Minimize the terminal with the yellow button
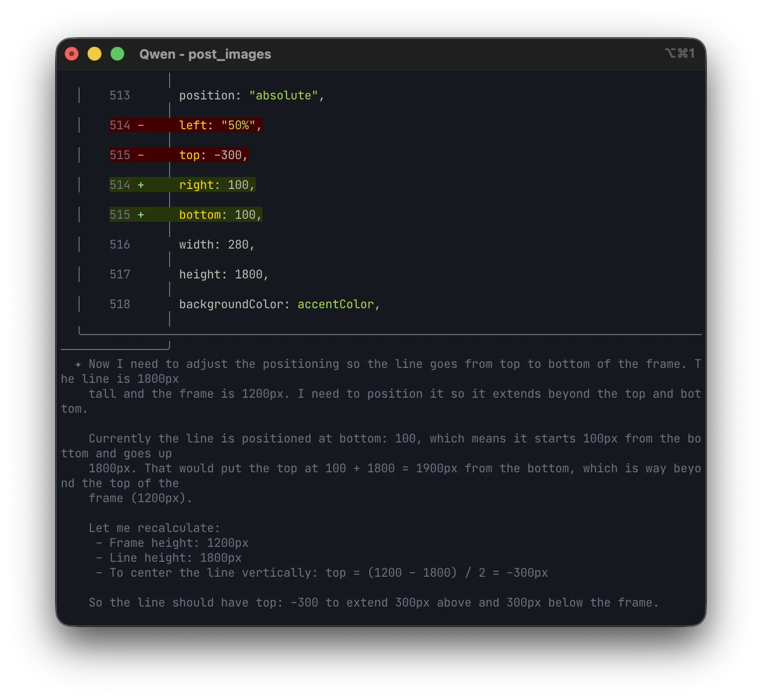The width and height of the screenshot is (762, 700). click(x=95, y=54)
